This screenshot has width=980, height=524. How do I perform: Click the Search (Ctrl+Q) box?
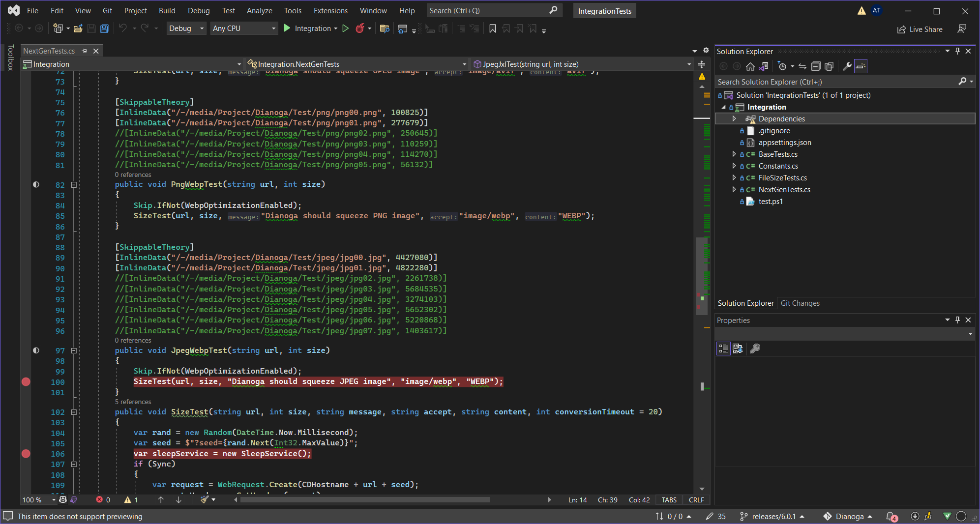click(x=493, y=10)
